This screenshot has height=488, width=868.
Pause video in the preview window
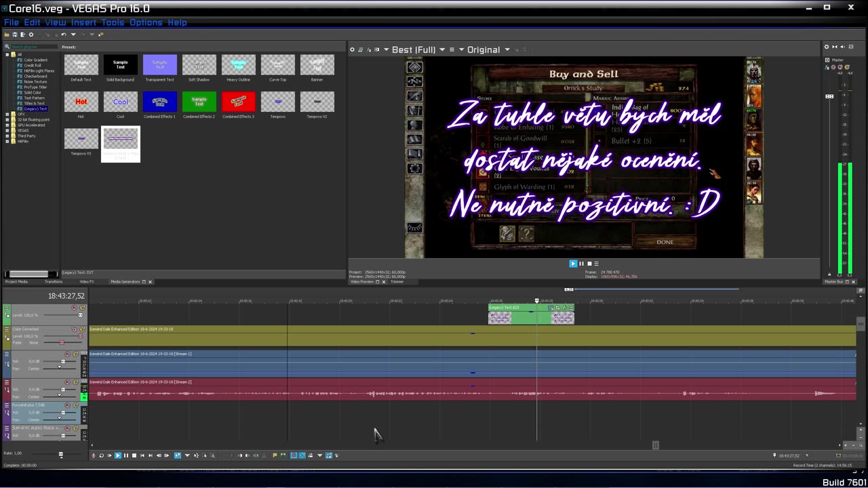coord(581,264)
